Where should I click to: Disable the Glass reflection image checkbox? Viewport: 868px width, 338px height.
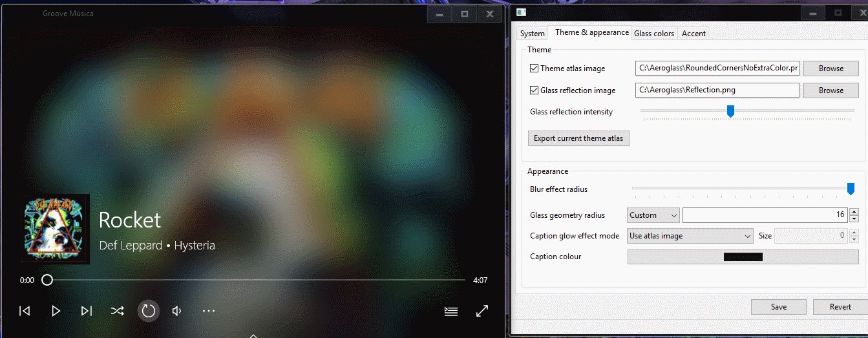[535, 90]
